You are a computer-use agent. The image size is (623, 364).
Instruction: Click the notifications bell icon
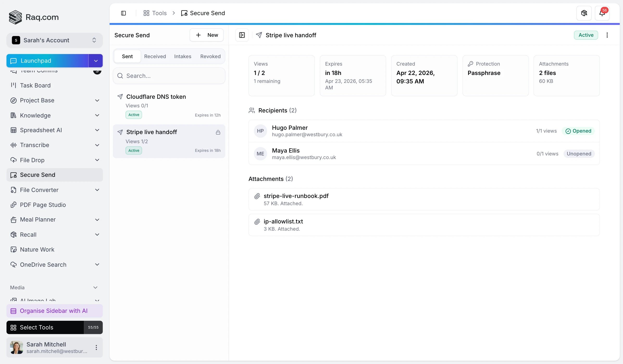[602, 13]
